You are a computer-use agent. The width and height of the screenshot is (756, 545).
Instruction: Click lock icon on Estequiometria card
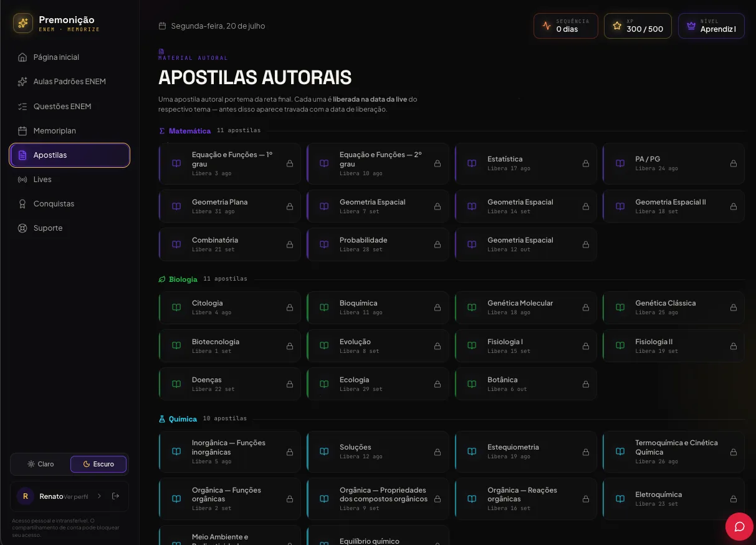pyautogui.click(x=585, y=451)
